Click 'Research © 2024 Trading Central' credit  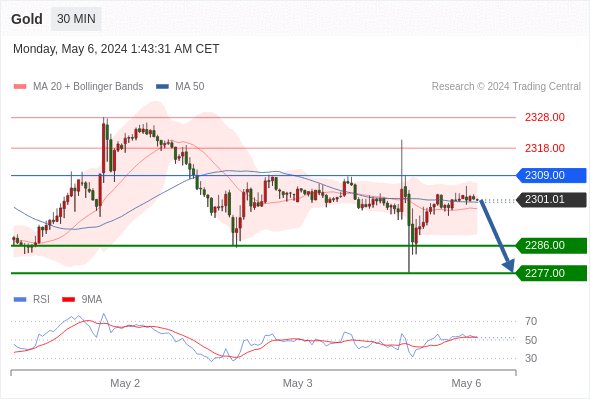(x=506, y=87)
